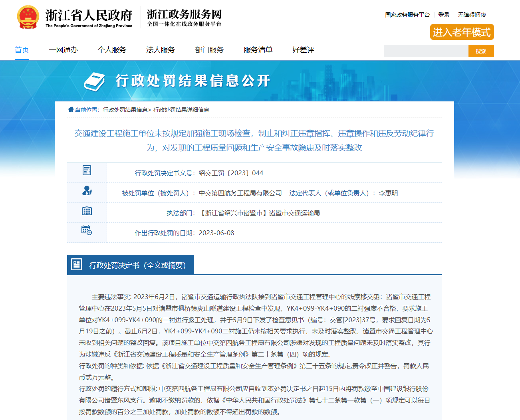Viewport: 520px width, 420px height.
Task: Open the 好差评 navigation link
Action: click(x=303, y=50)
